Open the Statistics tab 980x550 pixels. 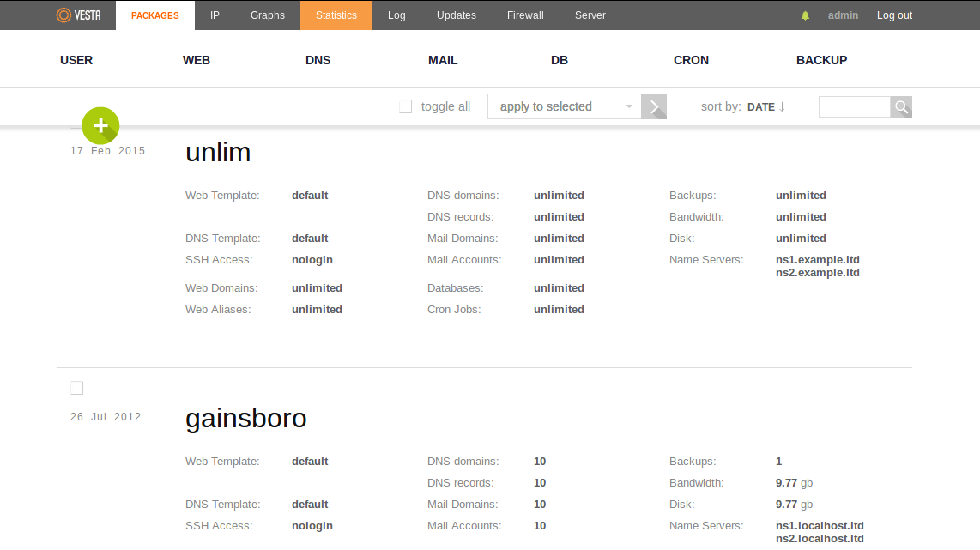point(336,15)
